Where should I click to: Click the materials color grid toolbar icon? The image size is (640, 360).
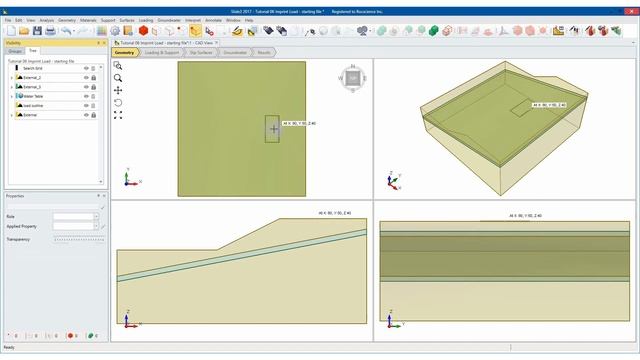(102, 31)
